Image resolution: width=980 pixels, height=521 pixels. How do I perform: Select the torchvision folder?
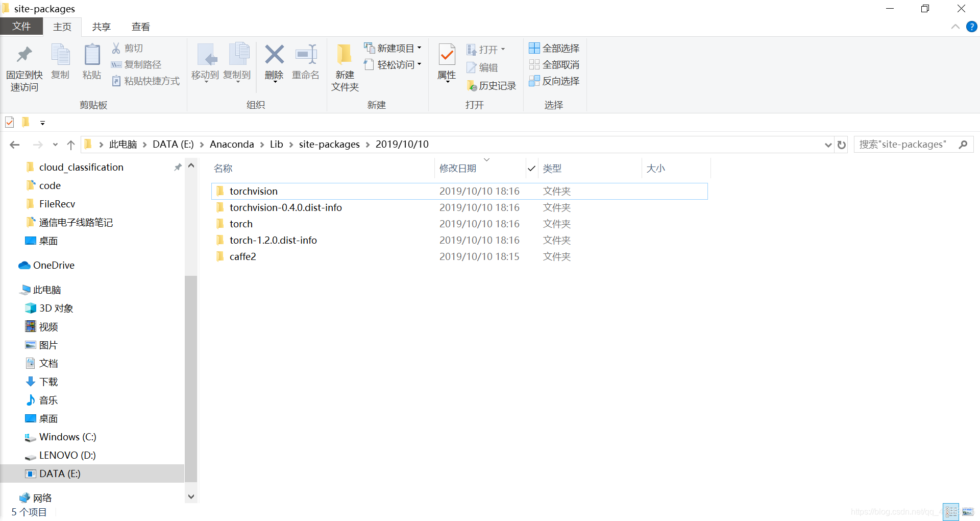[459, 191]
